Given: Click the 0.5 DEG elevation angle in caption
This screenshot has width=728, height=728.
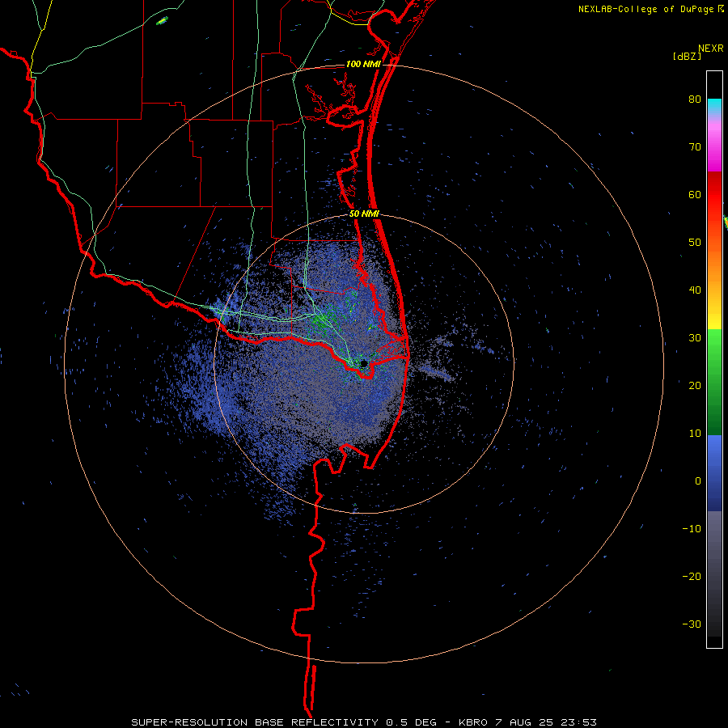Looking at the screenshot, I should 412,722.
